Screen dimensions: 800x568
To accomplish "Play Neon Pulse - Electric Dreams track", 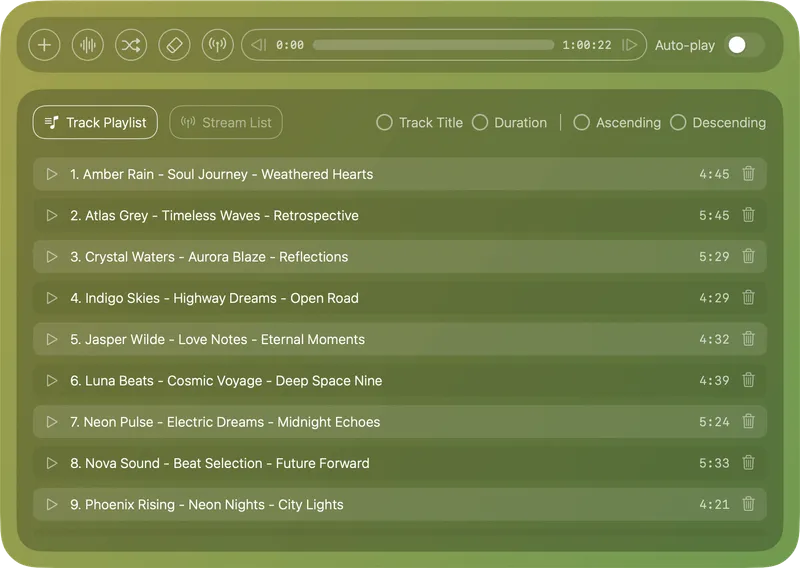I will point(52,422).
